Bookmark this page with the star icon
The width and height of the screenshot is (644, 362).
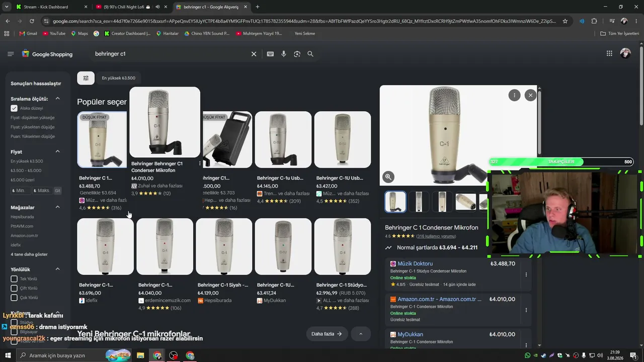[x=565, y=21]
